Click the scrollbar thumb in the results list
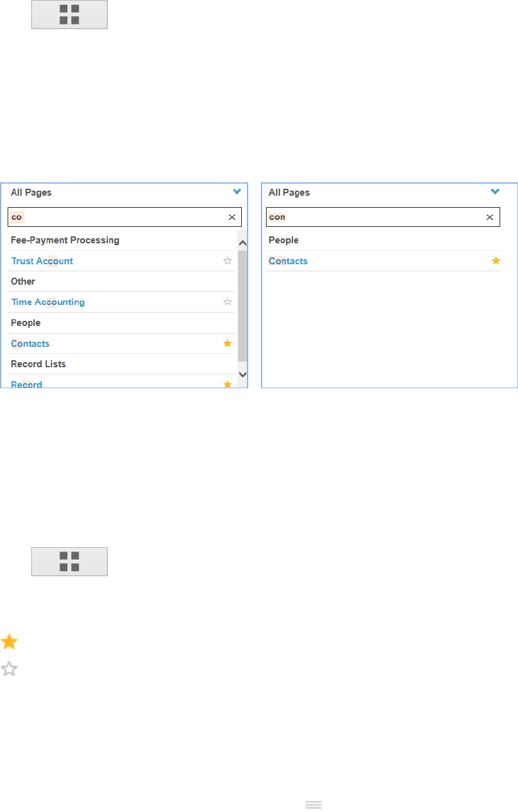 pyautogui.click(x=242, y=305)
